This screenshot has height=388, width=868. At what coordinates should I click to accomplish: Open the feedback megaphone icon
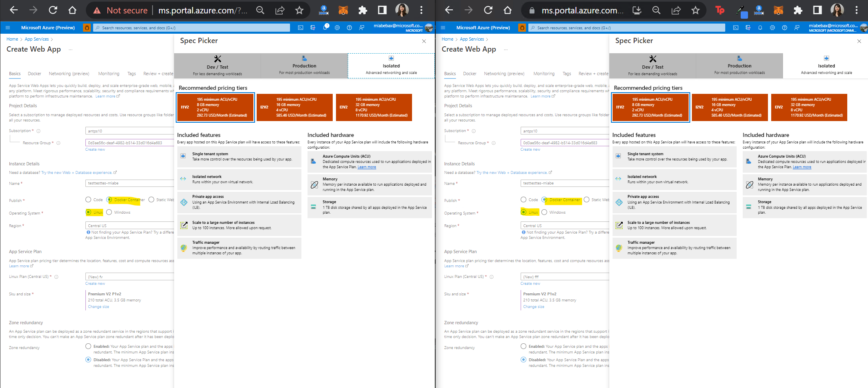pos(362,28)
